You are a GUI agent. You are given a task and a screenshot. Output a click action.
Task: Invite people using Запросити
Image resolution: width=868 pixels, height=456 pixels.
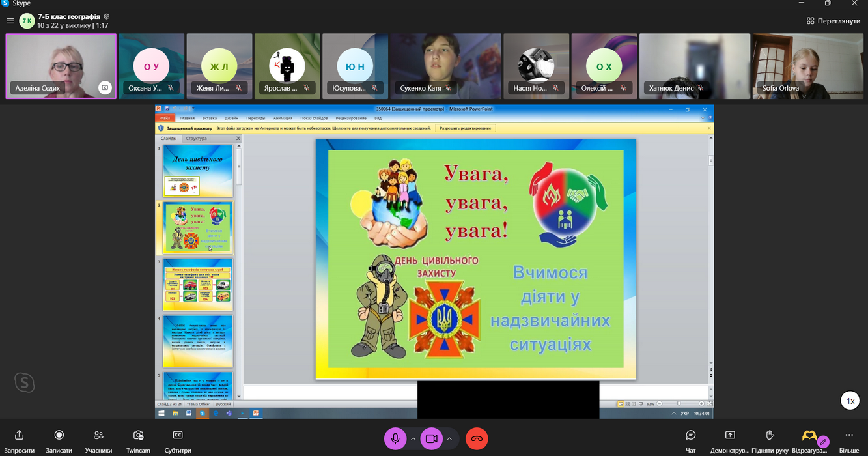pyautogui.click(x=20, y=440)
